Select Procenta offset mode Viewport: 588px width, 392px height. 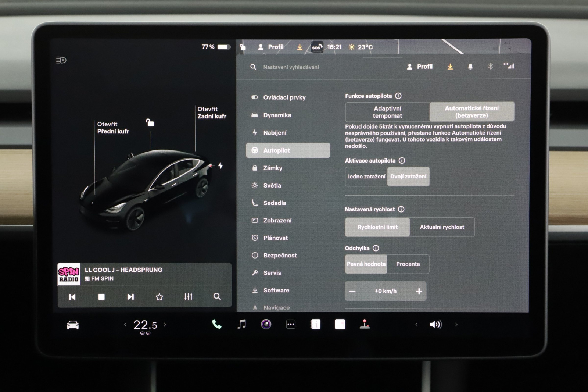click(408, 264)
